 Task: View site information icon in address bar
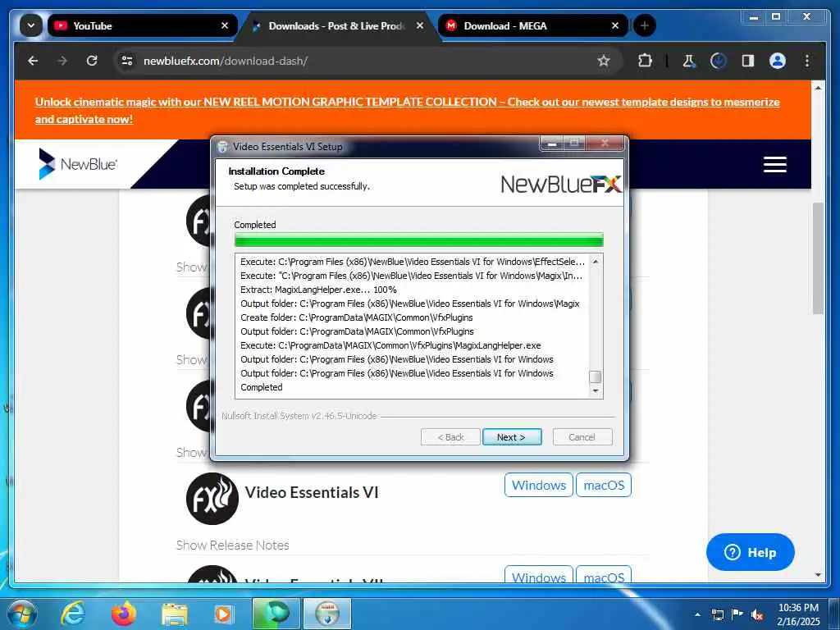click(x=127, y=61)
